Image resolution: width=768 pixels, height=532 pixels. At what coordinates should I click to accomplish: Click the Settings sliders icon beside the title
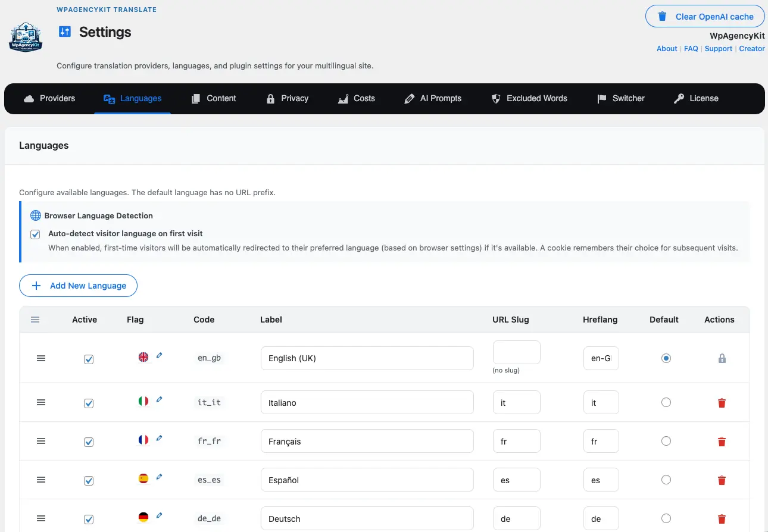[65, 32]
